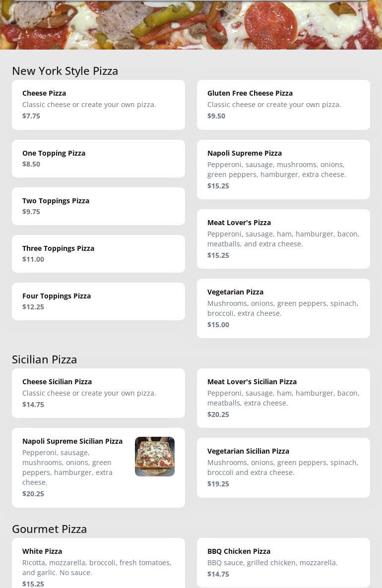The width and height of the screenshot is (382, 588).
Task: Open Napoli Supreme Pizza for $15.25
Action: pos(283,170)
